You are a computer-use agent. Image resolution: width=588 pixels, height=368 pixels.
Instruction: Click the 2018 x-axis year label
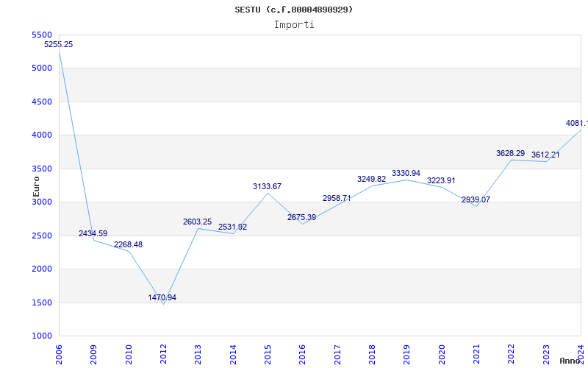372,355
